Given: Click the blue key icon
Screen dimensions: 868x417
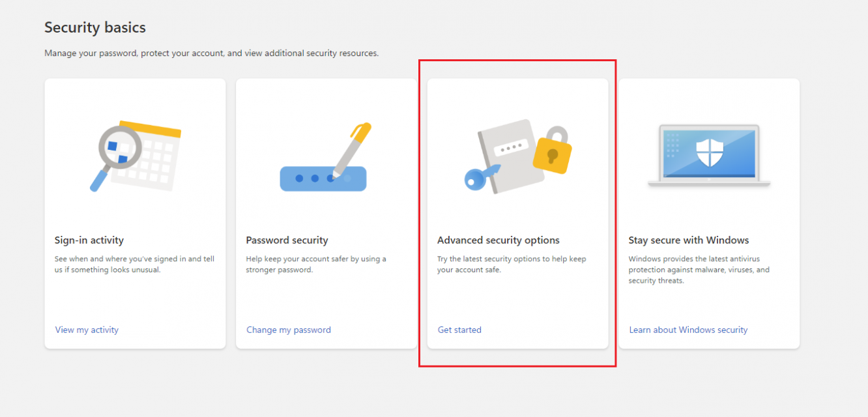Looking at the screenshot, I should click(x=481, y=177).
